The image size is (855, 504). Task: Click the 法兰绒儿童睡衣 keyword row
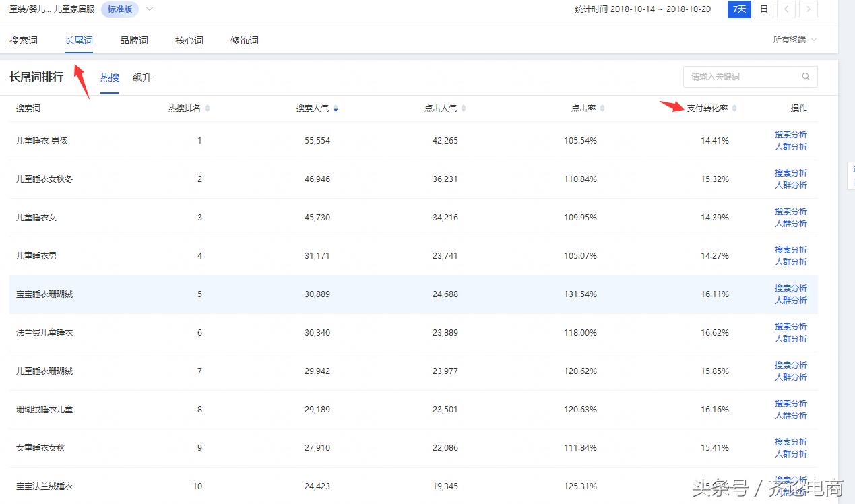click(44, 333)
